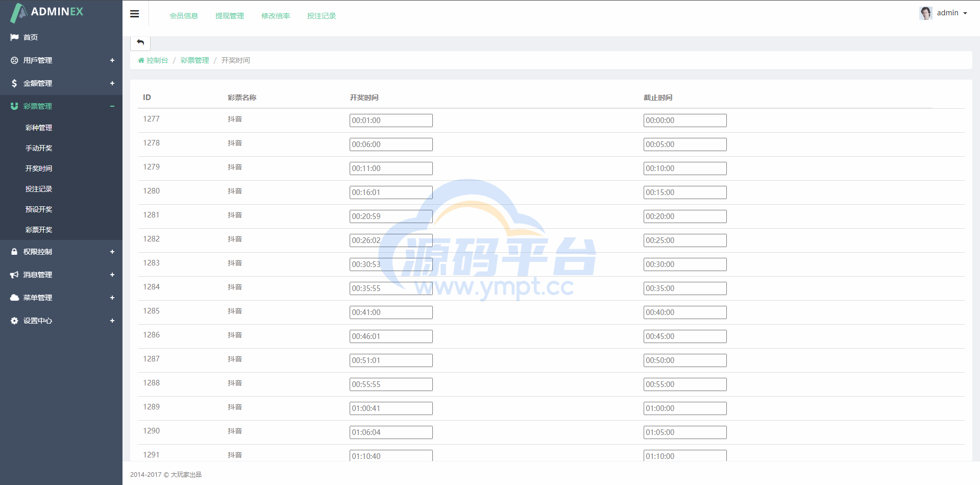Viewport: 980px width, 485px height.
Task: Select 开奖时间 in the sidebar submenu
Action: coord(39,168)
